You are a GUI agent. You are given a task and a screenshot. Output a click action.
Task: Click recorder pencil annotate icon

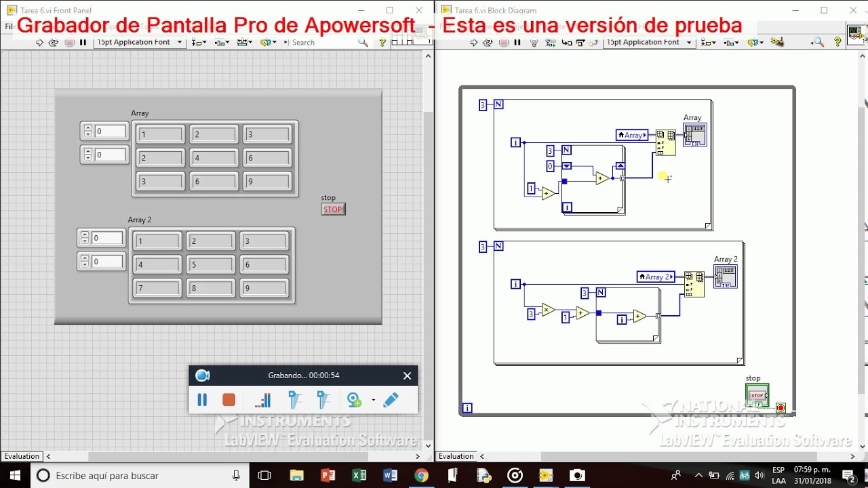391,400
